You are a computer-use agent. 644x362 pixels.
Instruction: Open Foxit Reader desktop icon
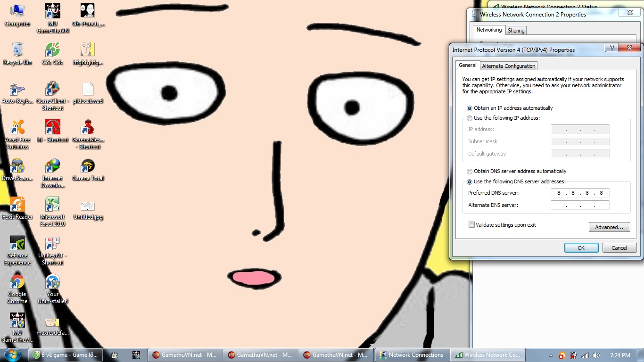[17, 208]
